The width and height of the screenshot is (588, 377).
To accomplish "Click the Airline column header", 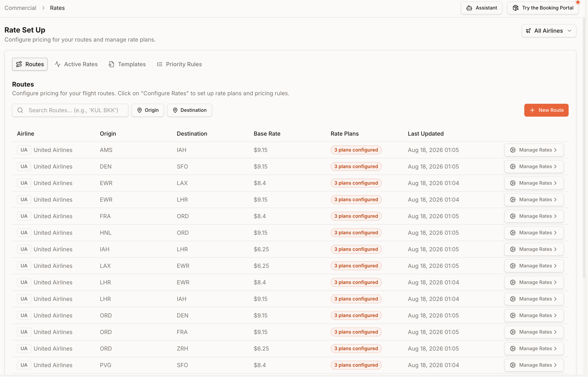I will pyautogui.click(x=25, y=134).
